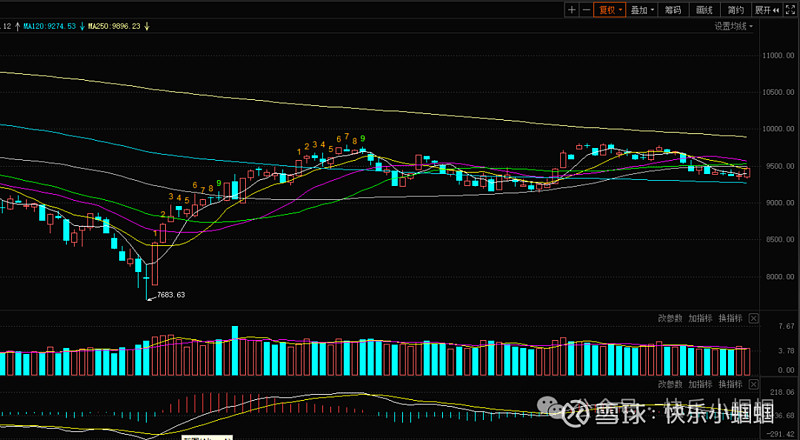Click the 7.67 volume axis label
The width and height of the screenshot is (800, 440).
coord(786,326)
